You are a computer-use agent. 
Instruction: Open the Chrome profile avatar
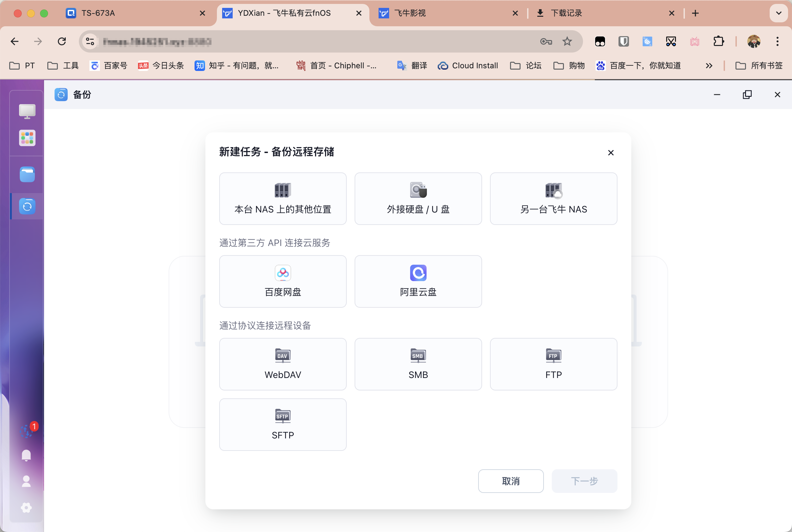754,41
